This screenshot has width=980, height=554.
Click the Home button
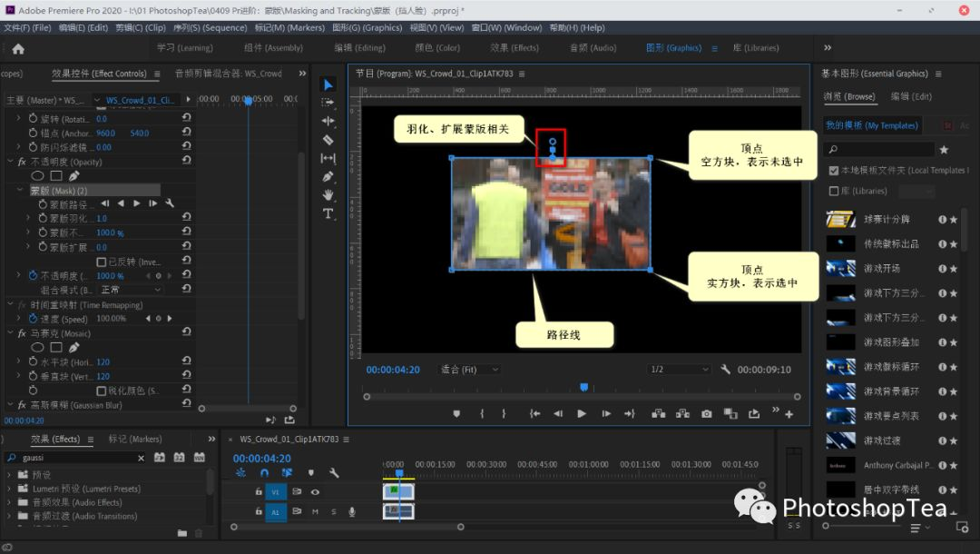18,49
